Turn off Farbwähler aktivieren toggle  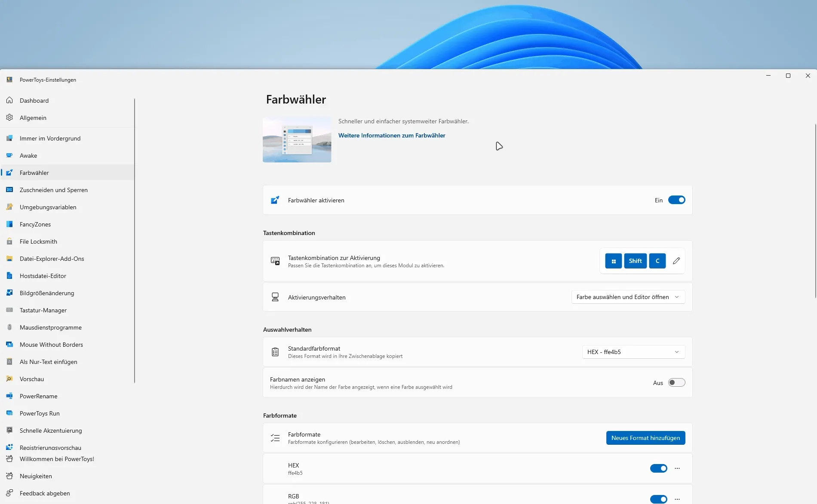[x=676, y=200]
